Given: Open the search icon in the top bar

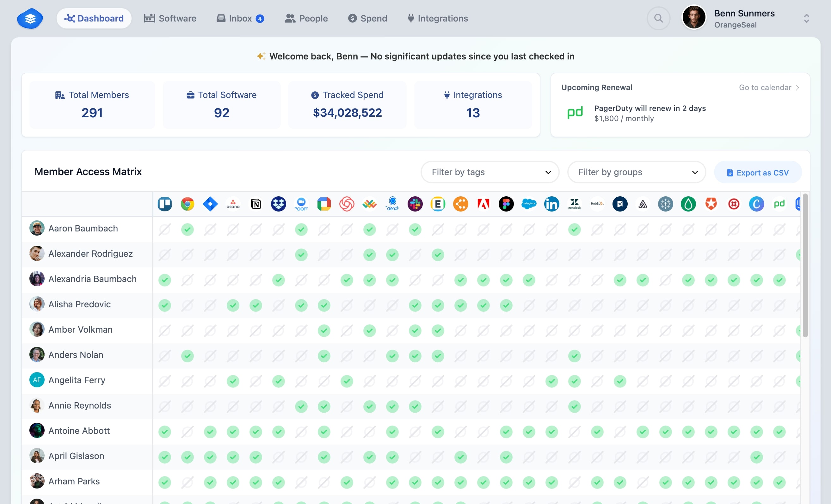Looking at the screenshot, I should point(658,18).
